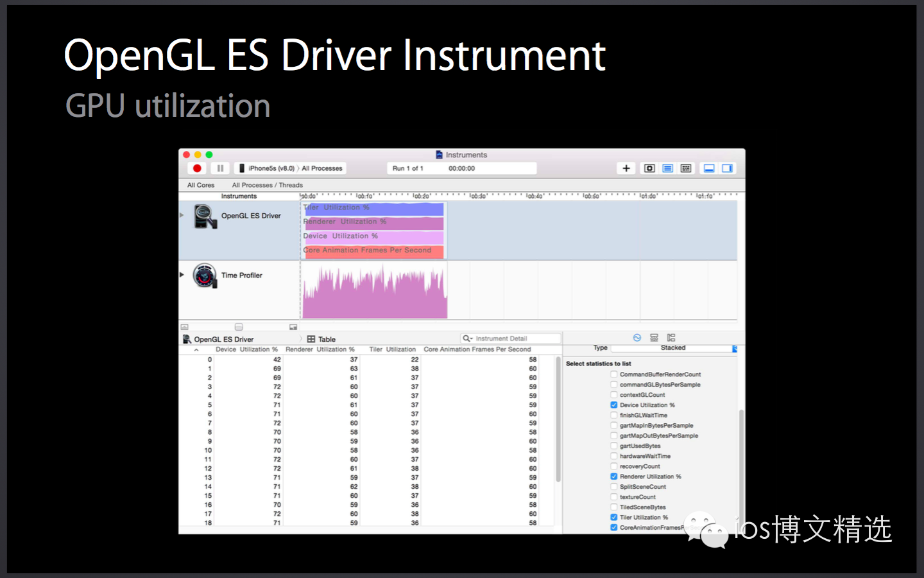Enable the recoveryCount statistic
Image resolution: width=924 pixels, height=578 pixels.
coord(614,466)
